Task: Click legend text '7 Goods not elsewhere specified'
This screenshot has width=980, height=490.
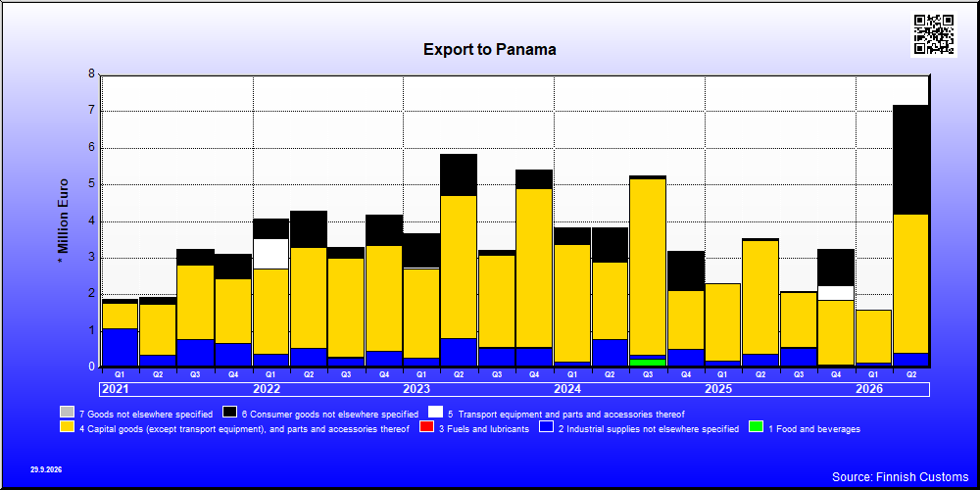Action: [146, 414]
